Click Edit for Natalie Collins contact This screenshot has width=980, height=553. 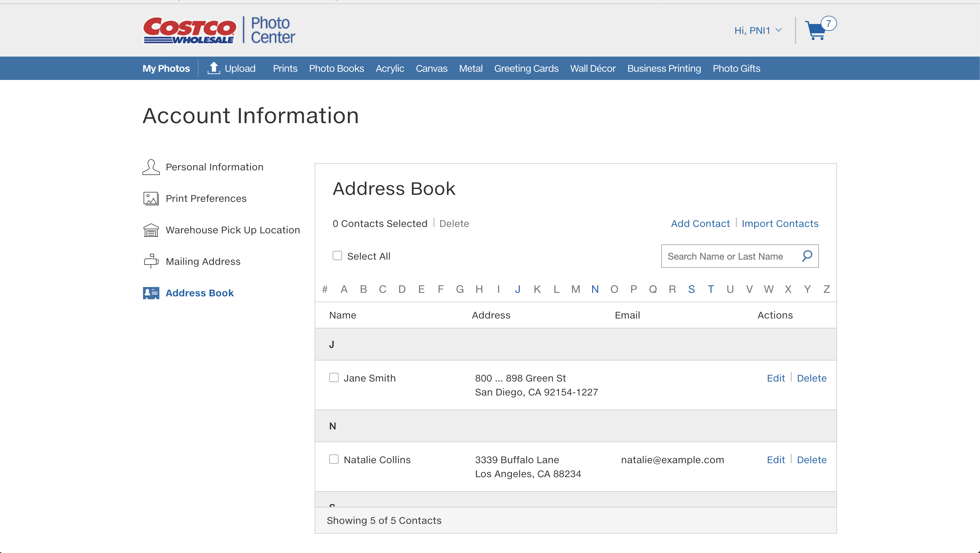(x=775, y=459)
